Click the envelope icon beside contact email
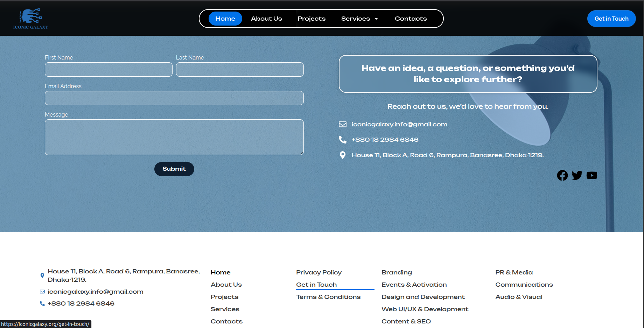This screenshot has width=644, height=328. click(x=343, y=124)
